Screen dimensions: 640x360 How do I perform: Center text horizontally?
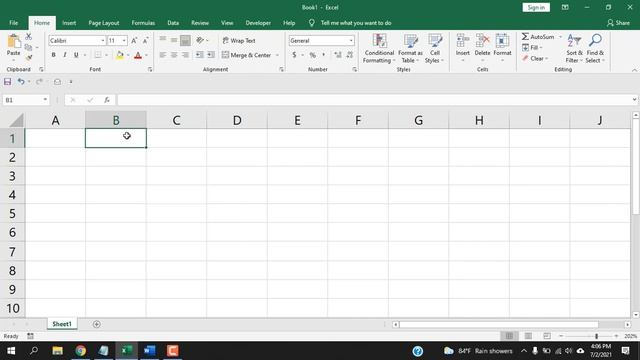[174, 55]
